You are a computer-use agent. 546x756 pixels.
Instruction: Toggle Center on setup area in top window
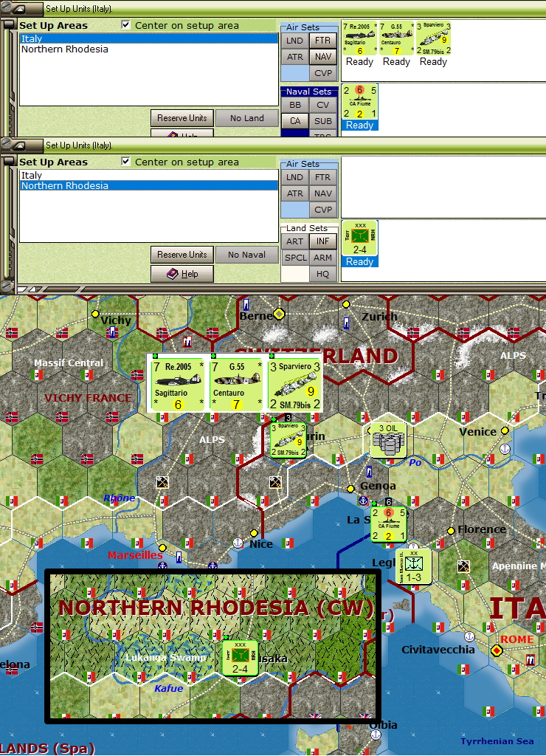(125, 25)
